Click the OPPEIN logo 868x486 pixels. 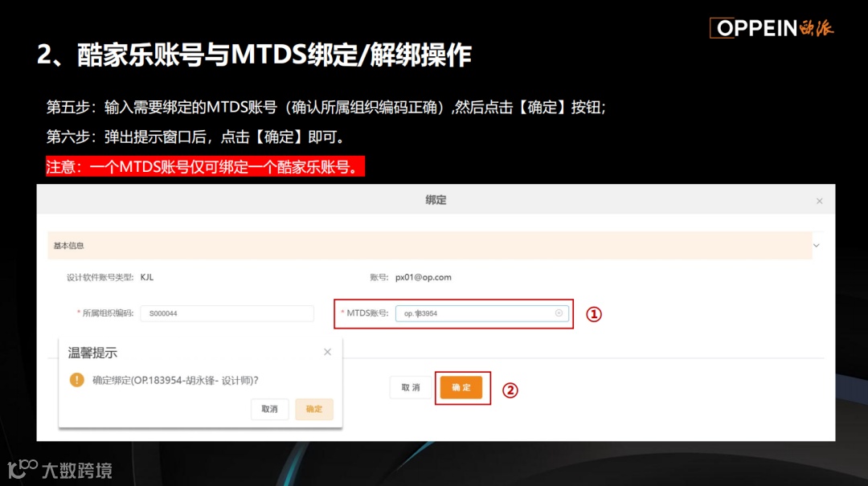[772, 27]
